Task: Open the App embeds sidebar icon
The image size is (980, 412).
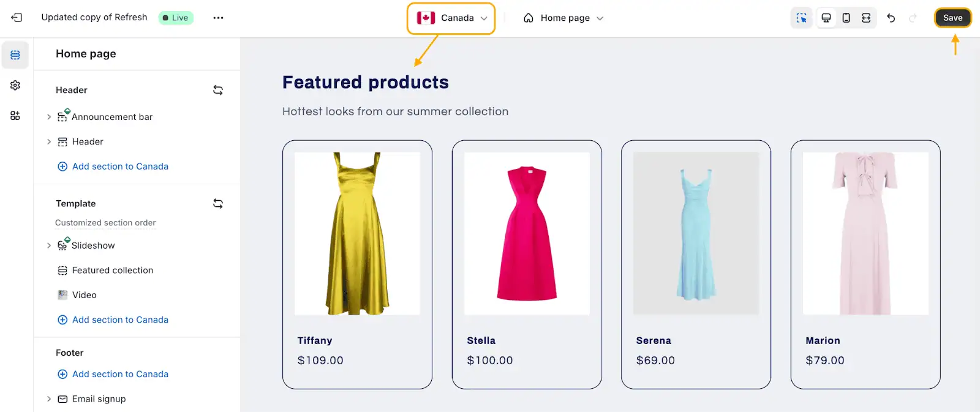Action: tap(15, 116)
